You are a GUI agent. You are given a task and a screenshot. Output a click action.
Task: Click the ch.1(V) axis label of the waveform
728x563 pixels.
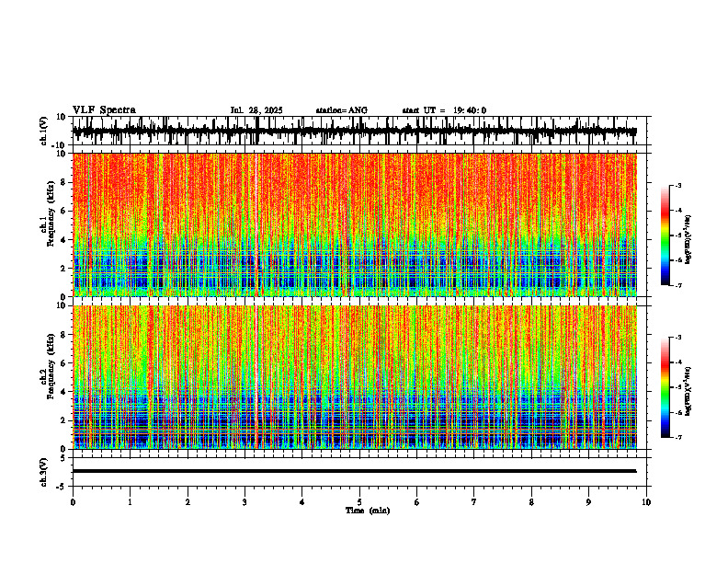(44, 131)
